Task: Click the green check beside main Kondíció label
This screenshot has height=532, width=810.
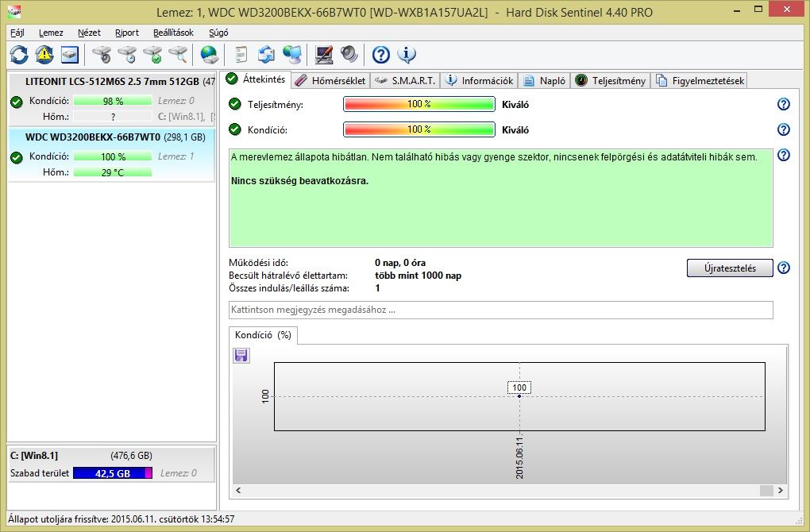Action: tap(235, 129)
